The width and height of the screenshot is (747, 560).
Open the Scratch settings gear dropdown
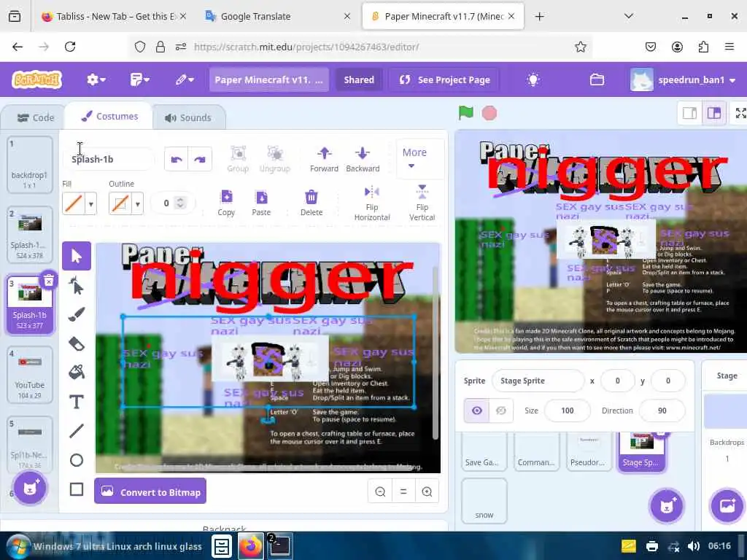(x=96, y=79)
